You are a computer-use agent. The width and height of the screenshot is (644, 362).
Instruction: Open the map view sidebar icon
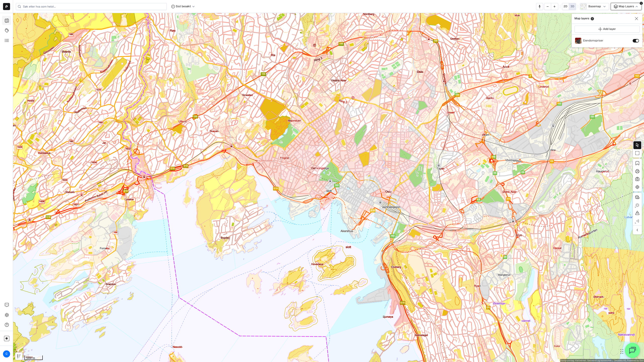[7, 21]
